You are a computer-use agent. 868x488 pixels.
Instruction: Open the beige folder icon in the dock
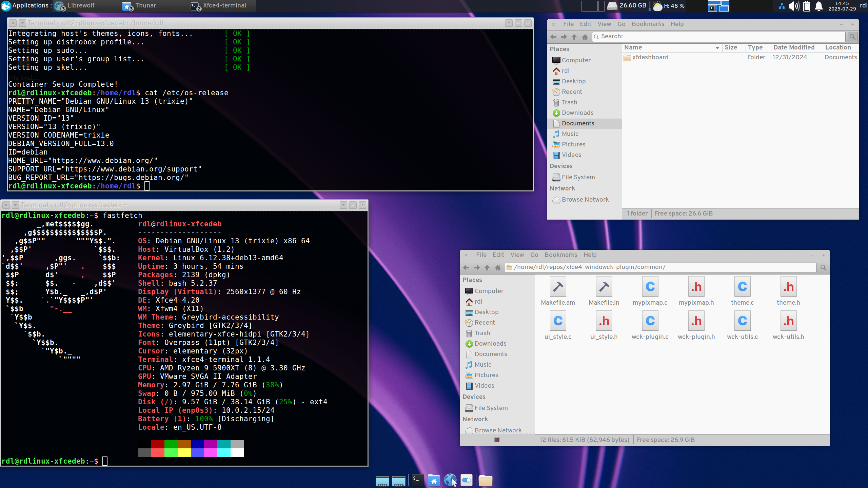486,480
